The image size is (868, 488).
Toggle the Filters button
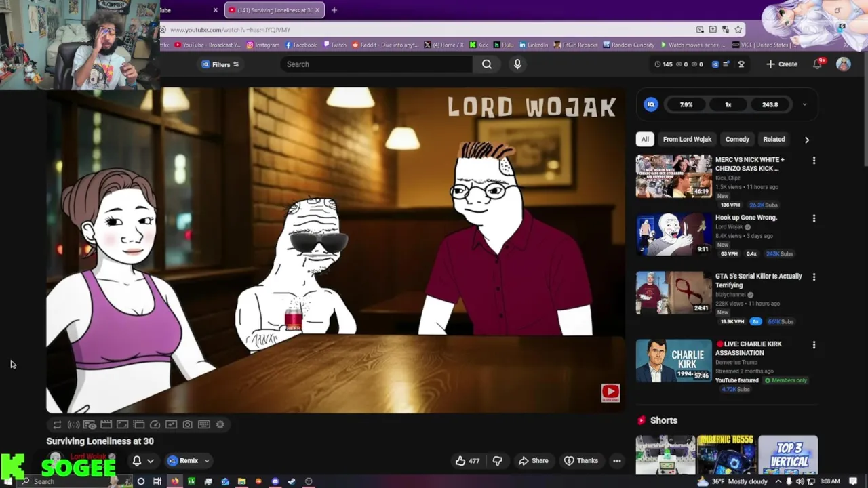[x=220, y=64]
